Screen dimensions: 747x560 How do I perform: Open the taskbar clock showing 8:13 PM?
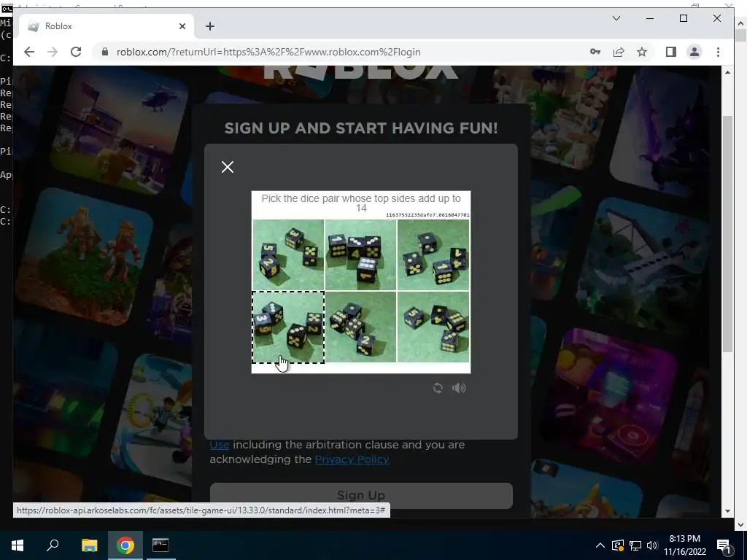pyautogui.click(x=684, y=545)
